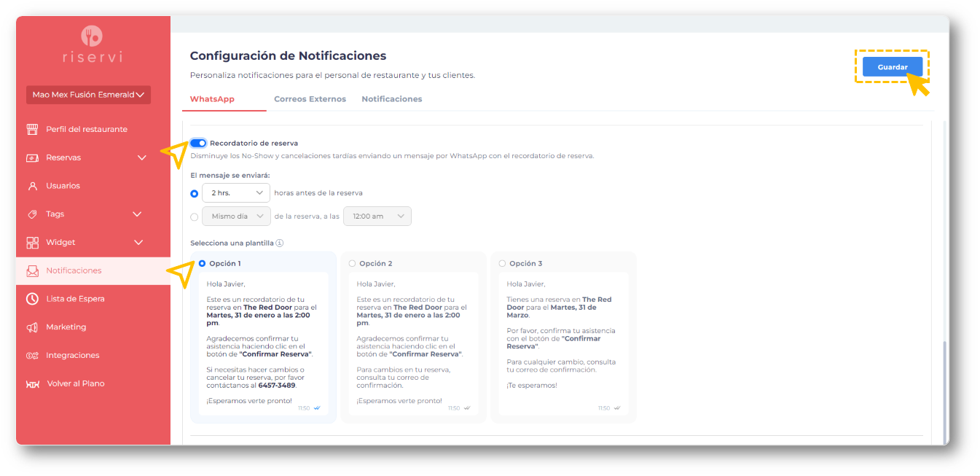Screen dimensions: 980x476
Task: Open the 2 hrs. dropdown
Action: click(x=236, y=193)
